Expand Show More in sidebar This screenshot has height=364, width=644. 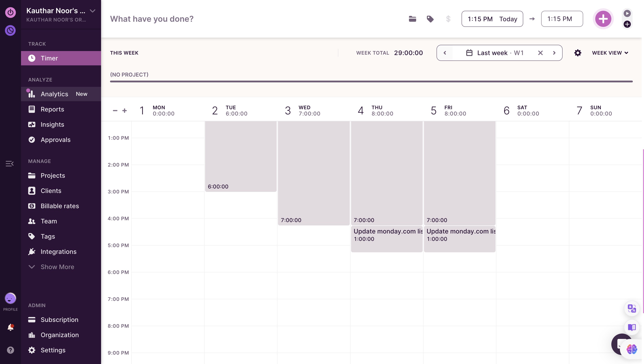(57, 267)
